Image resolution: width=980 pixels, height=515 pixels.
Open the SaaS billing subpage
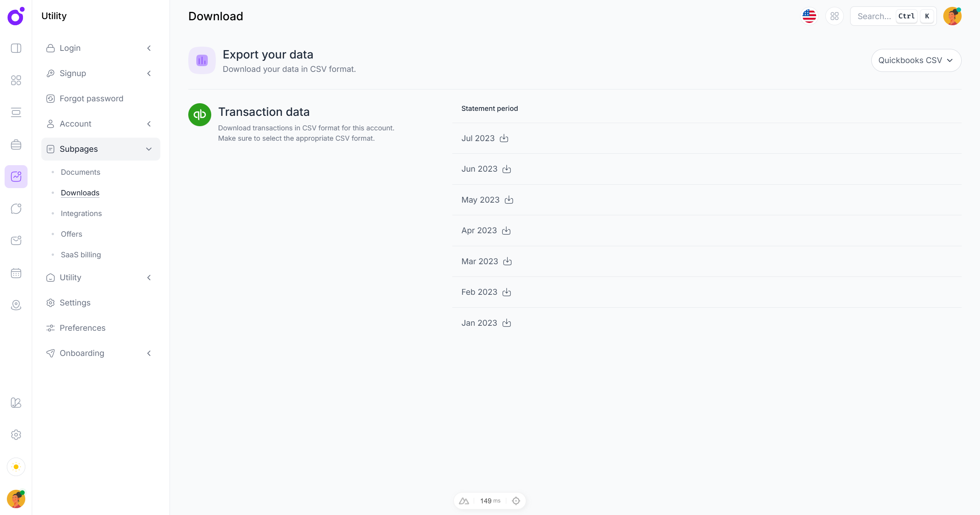point(81,255)
